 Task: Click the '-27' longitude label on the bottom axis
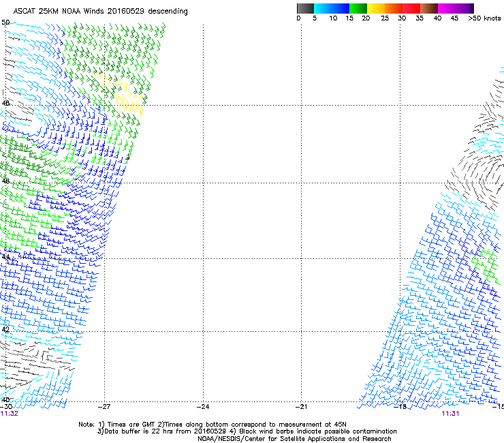pyautogui.click(x=104, y=407)
